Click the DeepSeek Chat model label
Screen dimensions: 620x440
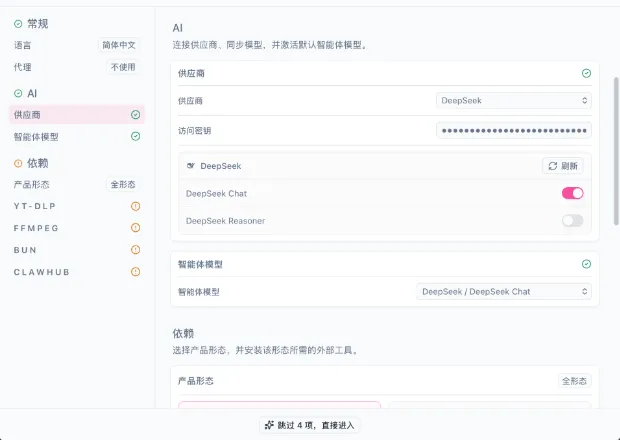point(216,194)
